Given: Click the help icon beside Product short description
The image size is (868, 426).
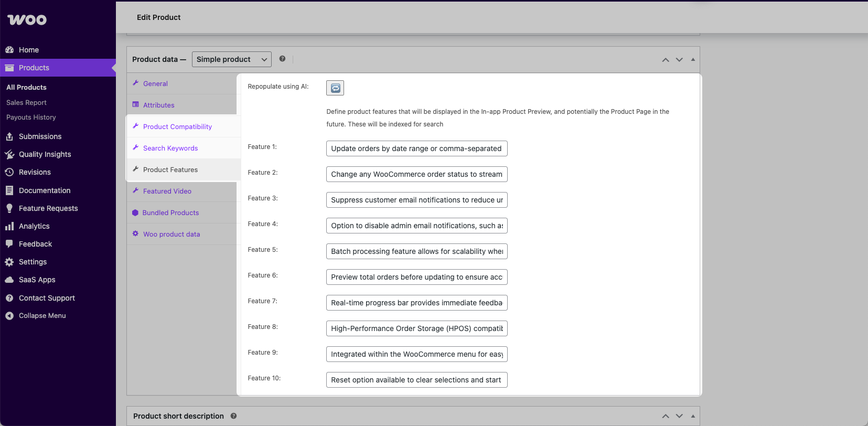Looking at the screenshot, I should (x=233, y=416).
